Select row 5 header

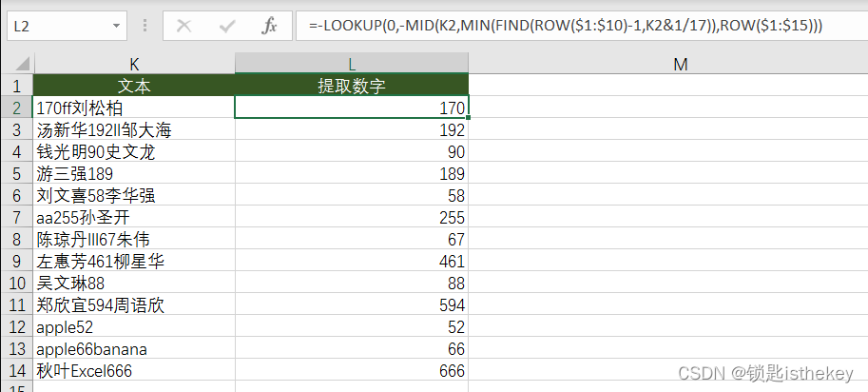point(16,173)
